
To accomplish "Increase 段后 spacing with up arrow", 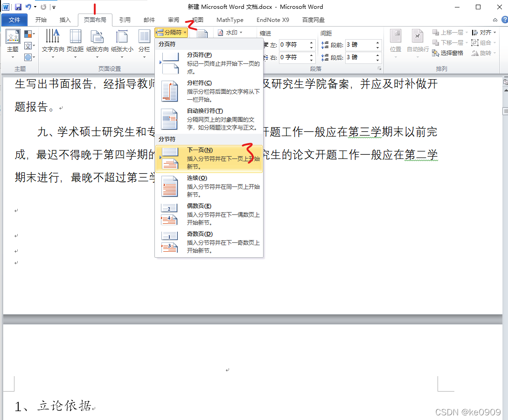I will (378, 55).
